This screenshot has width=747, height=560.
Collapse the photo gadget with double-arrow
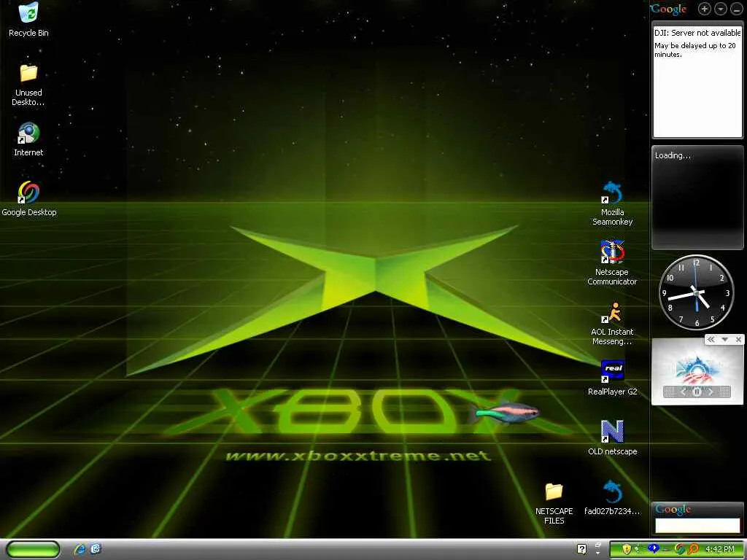[x=711, y=340]
